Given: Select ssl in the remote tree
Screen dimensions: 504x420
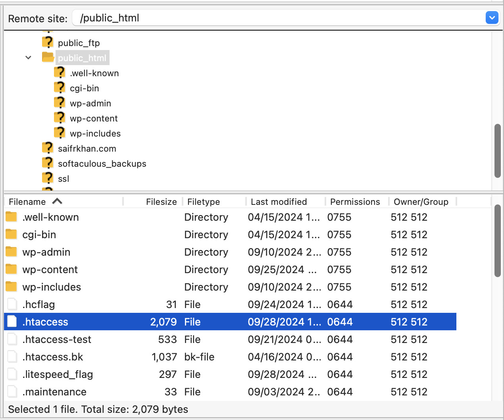Looking at the screenshot, I should pos(63,179).
